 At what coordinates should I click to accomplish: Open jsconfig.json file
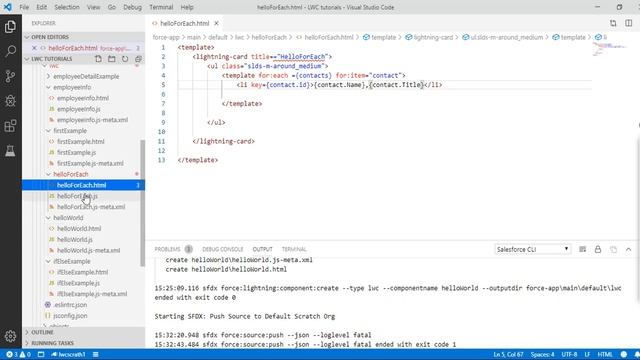[70, 316]
